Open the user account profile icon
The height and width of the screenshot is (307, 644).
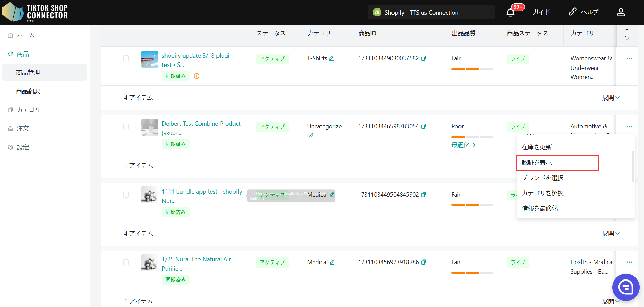pyautogui.click(x=621, y=12)
